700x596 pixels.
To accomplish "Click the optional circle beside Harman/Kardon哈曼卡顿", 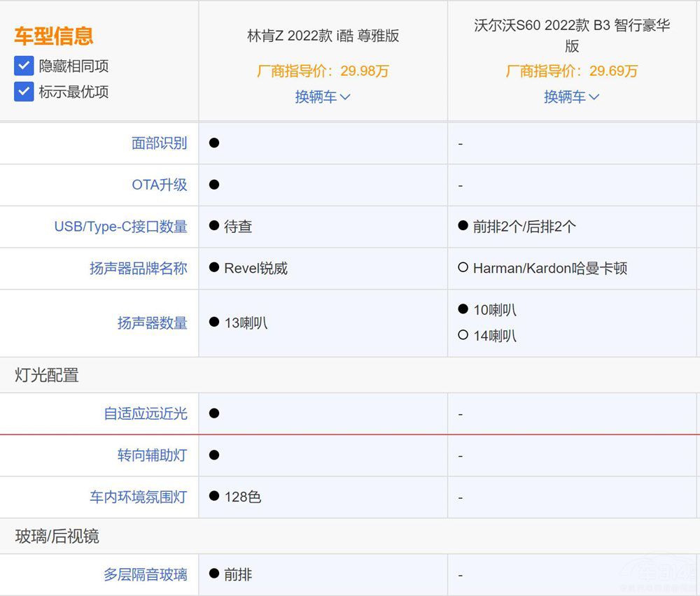I will click(x=463, y=267).
